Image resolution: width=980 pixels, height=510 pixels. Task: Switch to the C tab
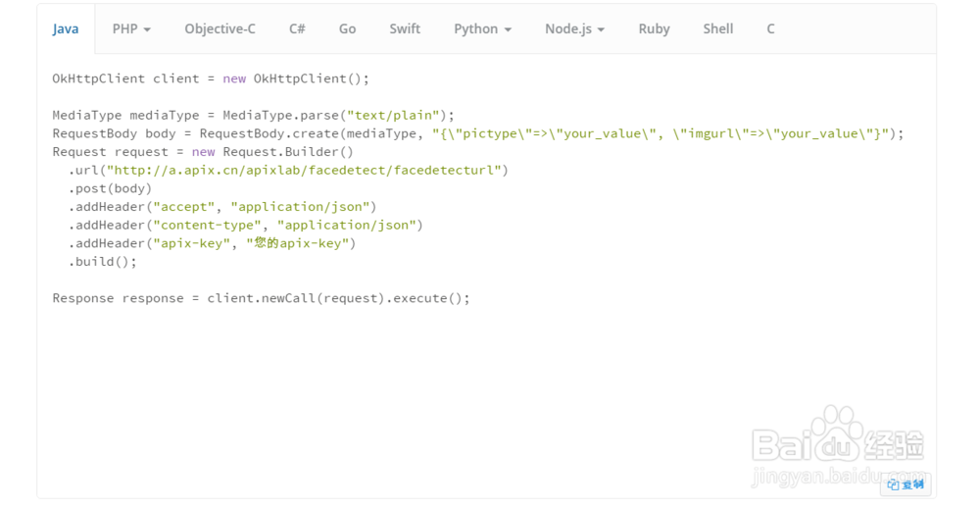770,29
